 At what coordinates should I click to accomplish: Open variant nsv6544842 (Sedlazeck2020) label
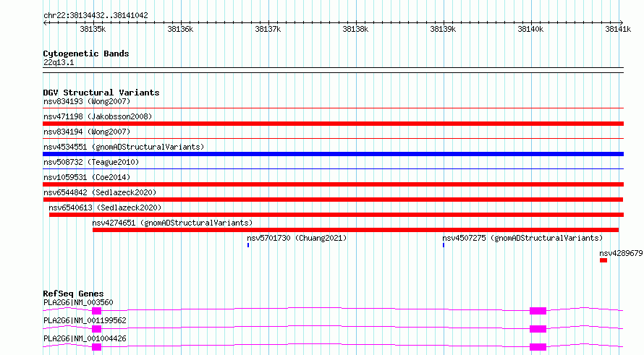point(100,192)
